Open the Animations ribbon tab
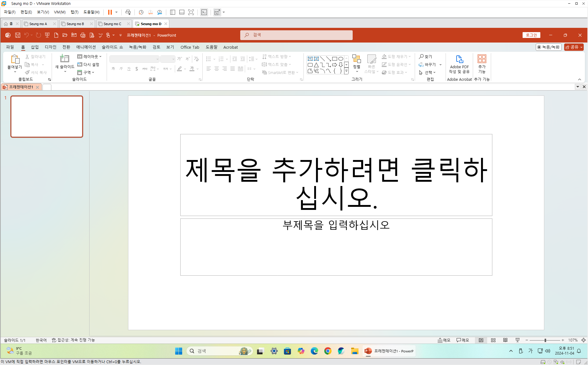This screenshot has width=588, height=365. tap(86, 47)
